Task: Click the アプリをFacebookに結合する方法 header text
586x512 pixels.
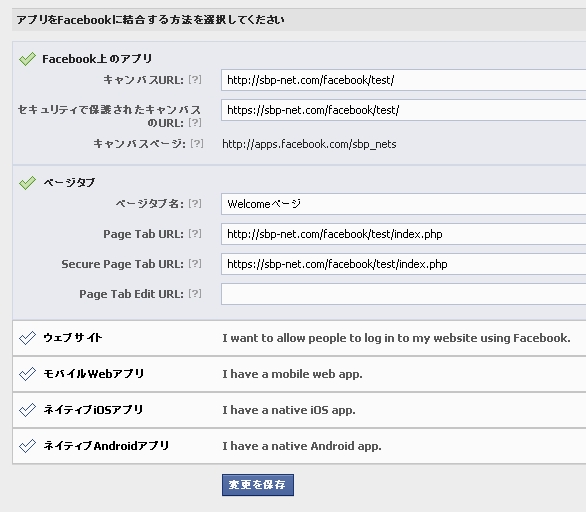Action: (150, 19)
